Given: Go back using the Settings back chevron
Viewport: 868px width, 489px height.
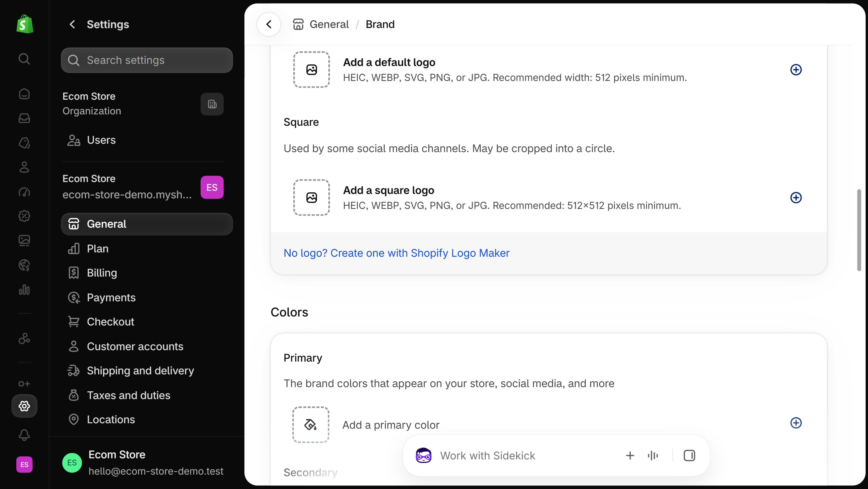Looking at the screenshot, I should [72, 24].
